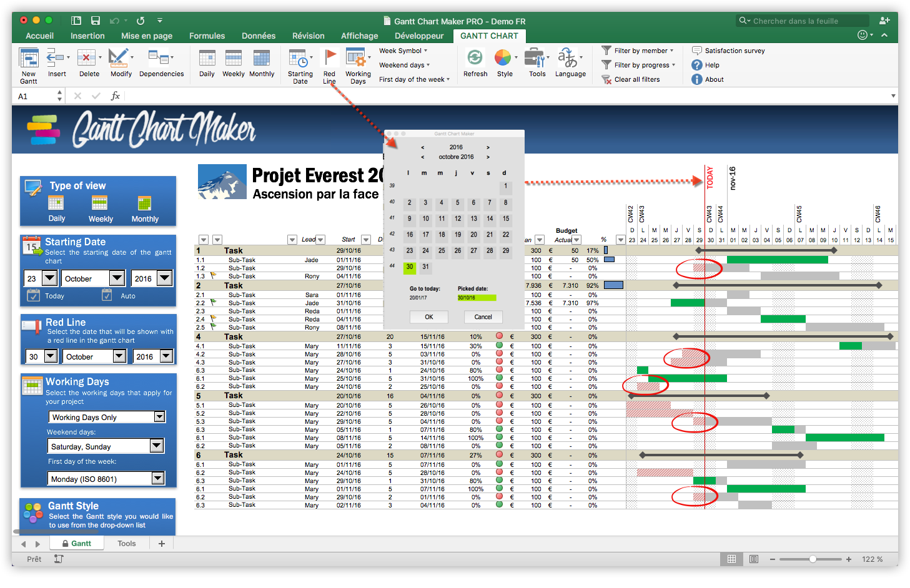Open the Working Days ribbon icon
The width and height of the screenshot is (910, 588).
click(x=355, y=58)
